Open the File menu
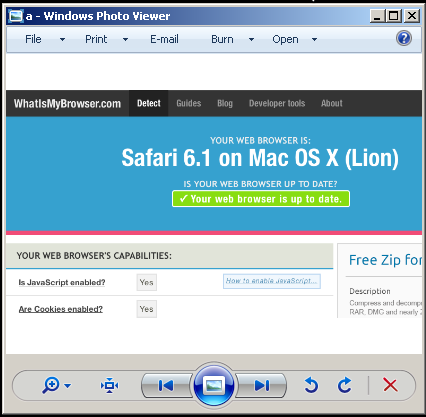 [x=33, y=39]
